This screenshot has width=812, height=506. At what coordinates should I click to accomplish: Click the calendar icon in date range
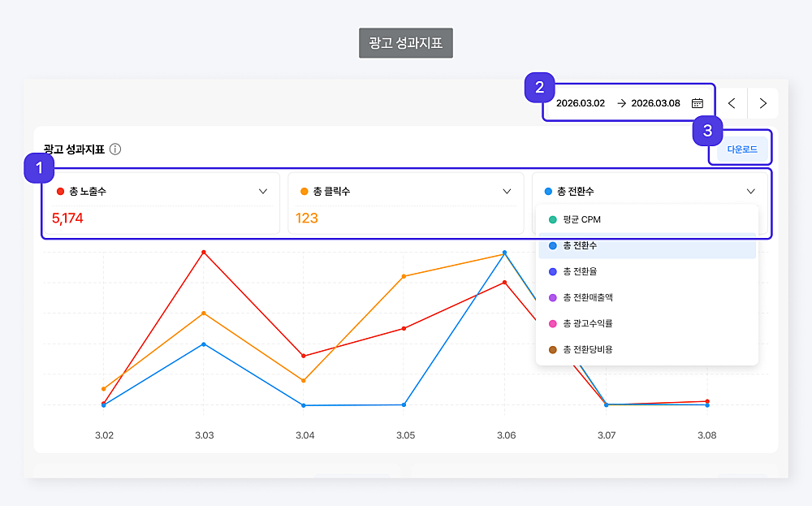tap(697, 103)
